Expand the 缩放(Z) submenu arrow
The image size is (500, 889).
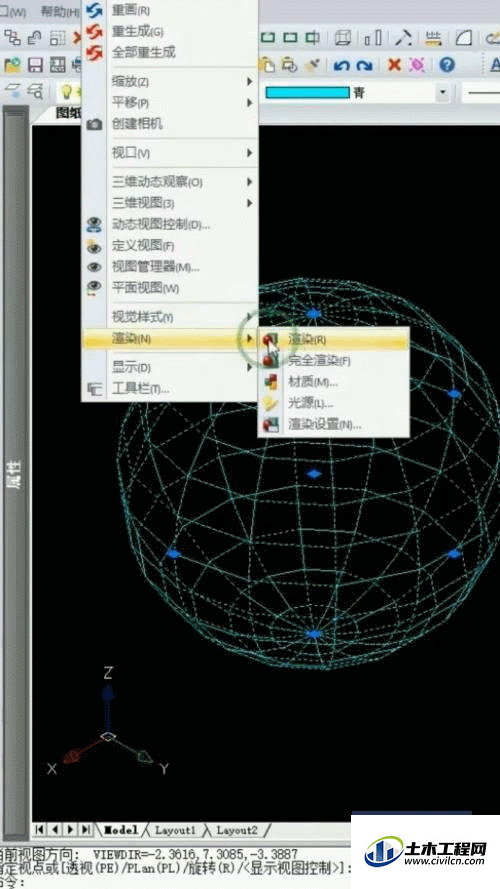point(249,82)
